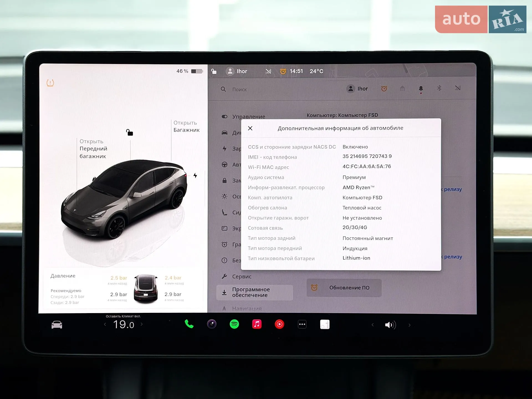Viewport: 532px width, 399px height.
Task: Open notifications bell icon
Action: click(421, 89)
